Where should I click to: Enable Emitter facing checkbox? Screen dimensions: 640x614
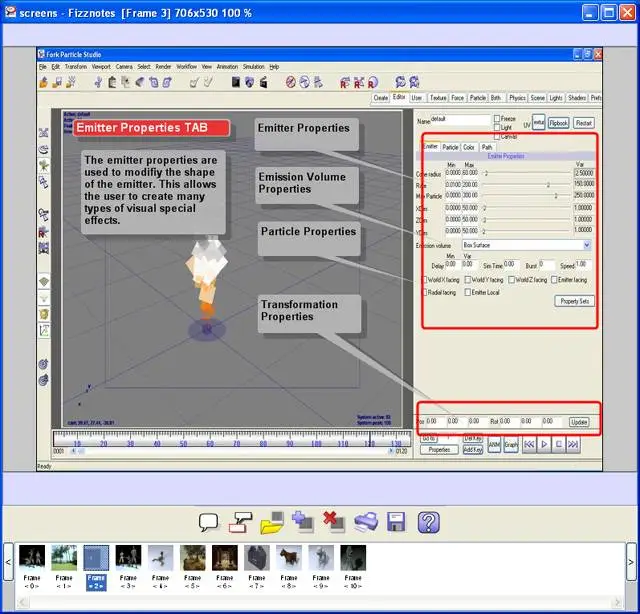(554, 280)
